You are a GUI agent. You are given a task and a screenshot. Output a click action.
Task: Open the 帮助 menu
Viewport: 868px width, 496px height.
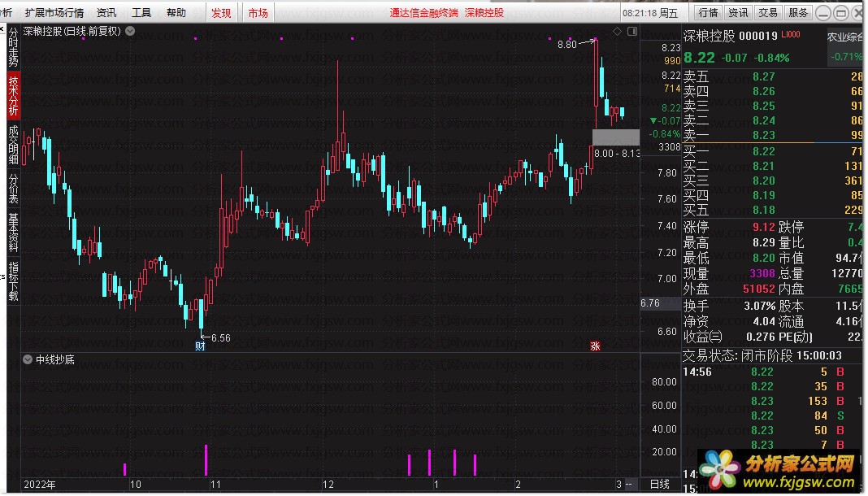click(176, 12)
